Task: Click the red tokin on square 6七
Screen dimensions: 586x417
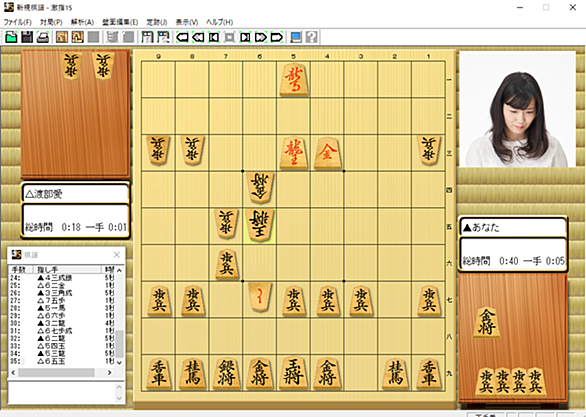Action: (x=260, y=297)
